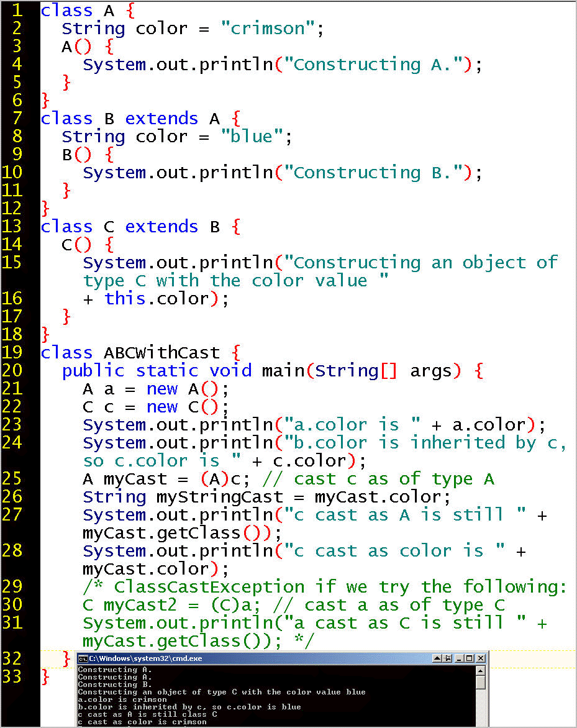Click 'A myCast = (A)c;' statement
This screenshot has width=577, height=728.
click(x=166, y=479)
